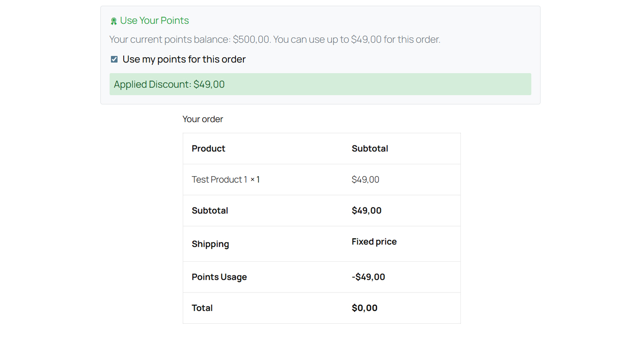
Task: Click the $49,00 subtotal amount
Action: 367,211
